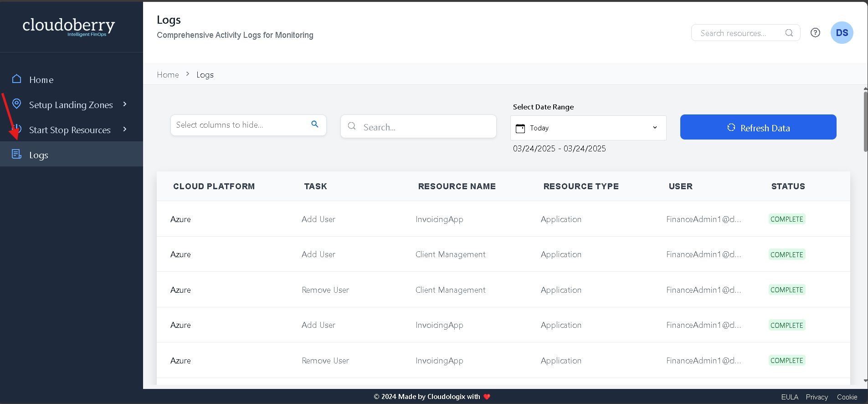This screenshot has height=404, width=868.
Task: Click the refresh arrows icon
Action: pos(731,128)
